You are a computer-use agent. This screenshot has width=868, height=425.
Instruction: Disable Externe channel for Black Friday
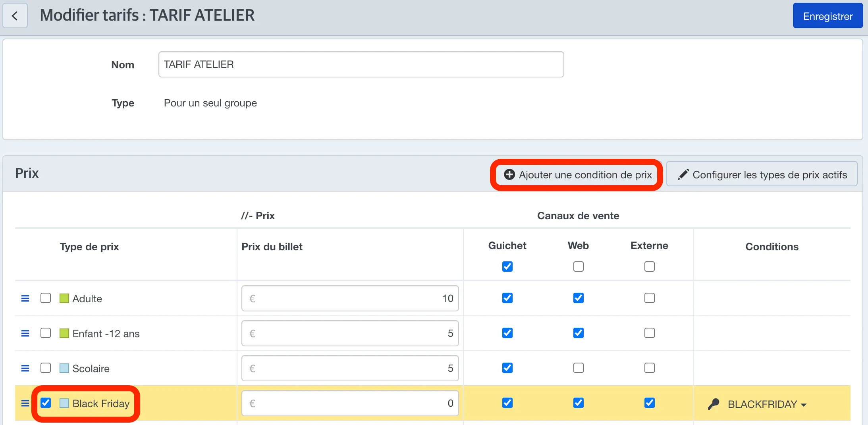coord(650,403)
